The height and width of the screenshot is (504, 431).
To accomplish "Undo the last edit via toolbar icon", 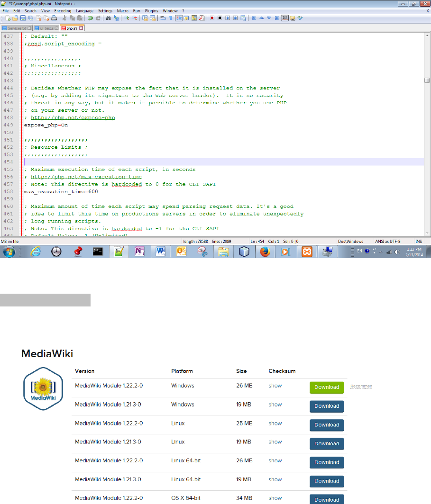I will click(91, 18).
